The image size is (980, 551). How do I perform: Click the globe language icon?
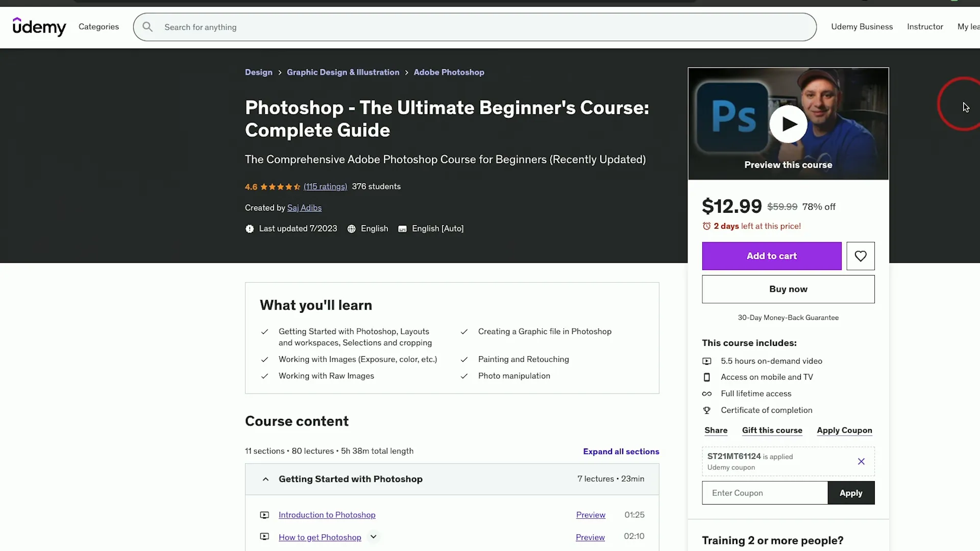point(352,229)
